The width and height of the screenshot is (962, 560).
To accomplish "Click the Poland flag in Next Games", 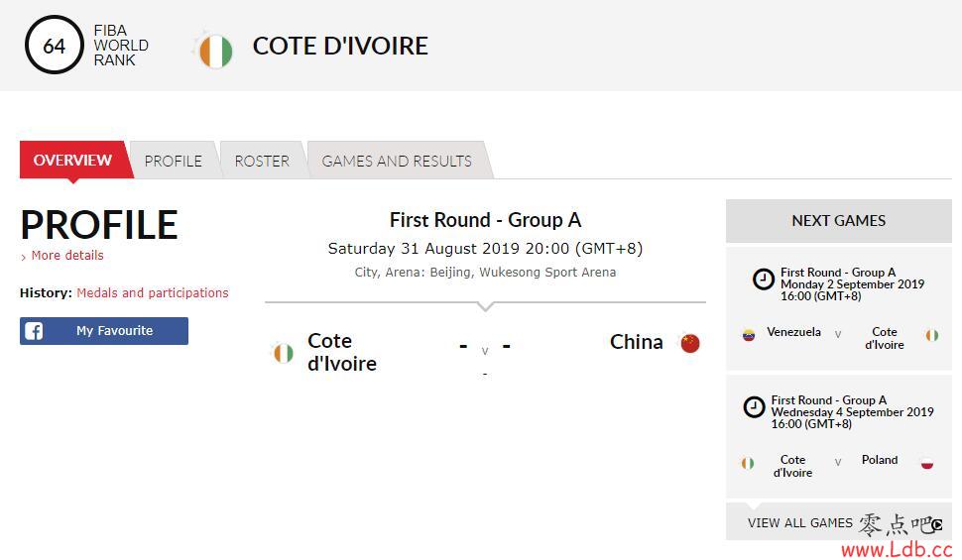I will [x=927, y=463].
